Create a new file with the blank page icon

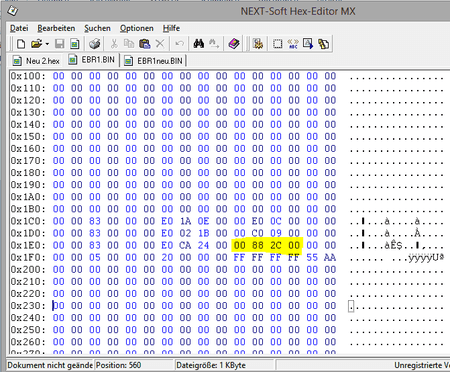21,44
